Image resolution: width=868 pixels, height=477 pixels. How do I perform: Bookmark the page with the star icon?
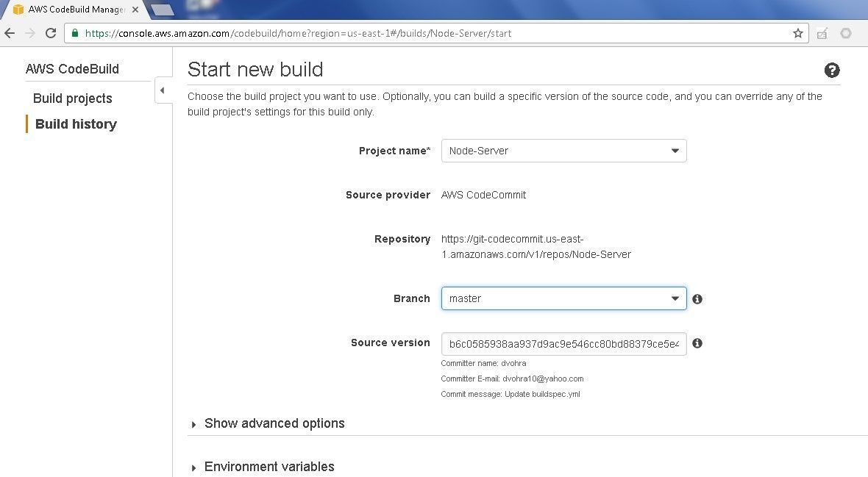[797, 33]
